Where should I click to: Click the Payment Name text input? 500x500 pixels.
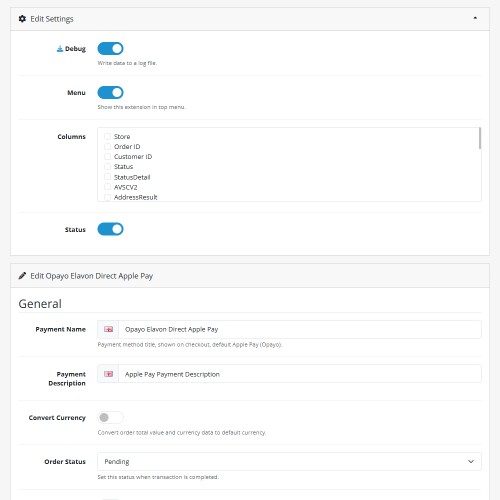click(300, 329)
